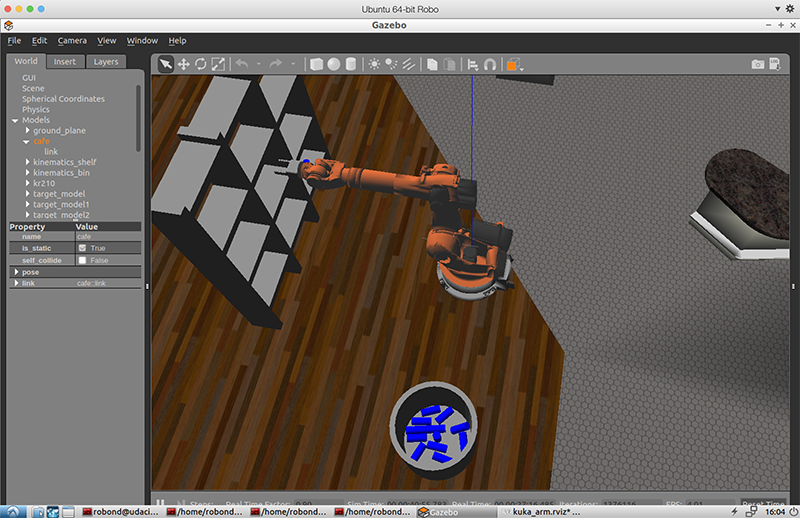Change view angle with orange cube icon
Viewport: 800px width, 518px height.
point(514,65)
